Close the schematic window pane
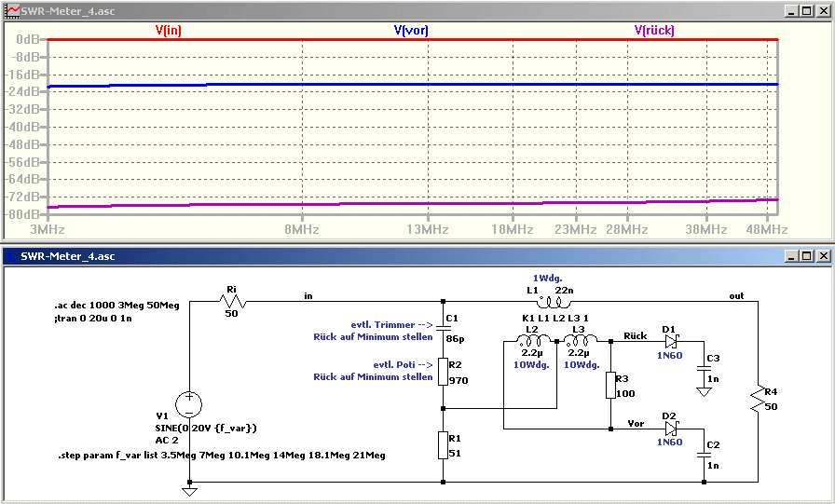 point(823,256)
